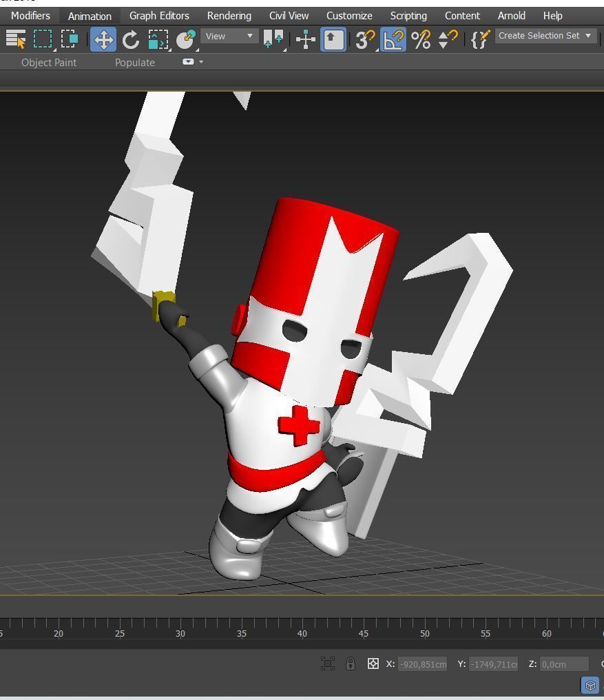Toggle Keyboard Shortcut Override button
This screenshot has width=604, height=700.
point(333,39)
